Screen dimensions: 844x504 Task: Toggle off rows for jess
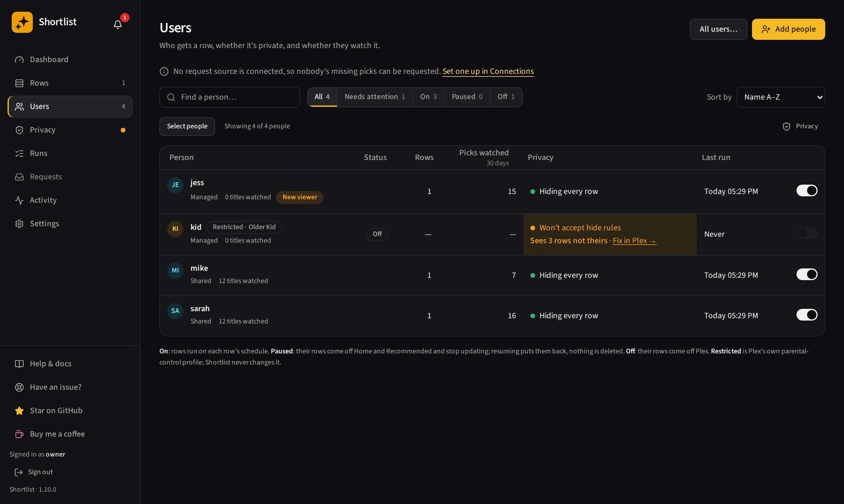coord(807,190)
